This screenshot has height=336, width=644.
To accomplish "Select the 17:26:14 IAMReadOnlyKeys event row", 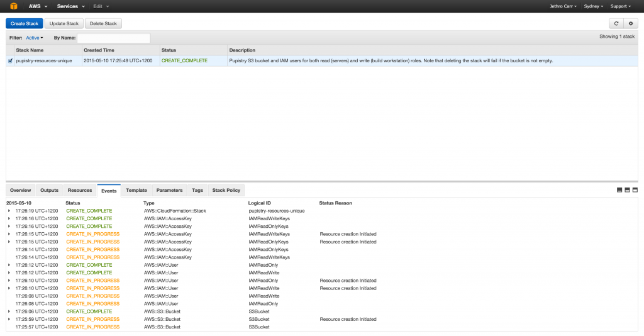I will click(x=321, y=249).
